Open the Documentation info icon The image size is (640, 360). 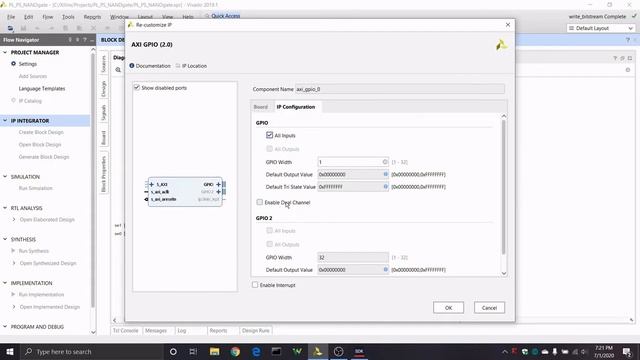point(132,66)
